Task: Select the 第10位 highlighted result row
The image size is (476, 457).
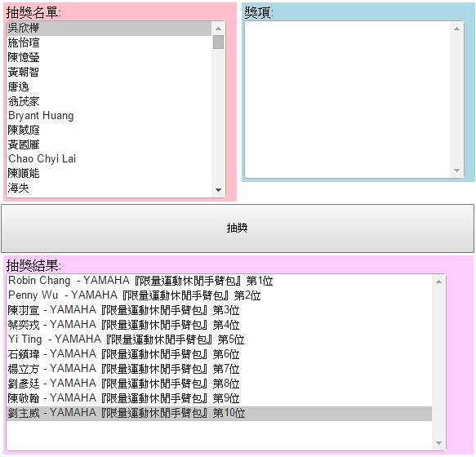Action: tap(219, 413)
